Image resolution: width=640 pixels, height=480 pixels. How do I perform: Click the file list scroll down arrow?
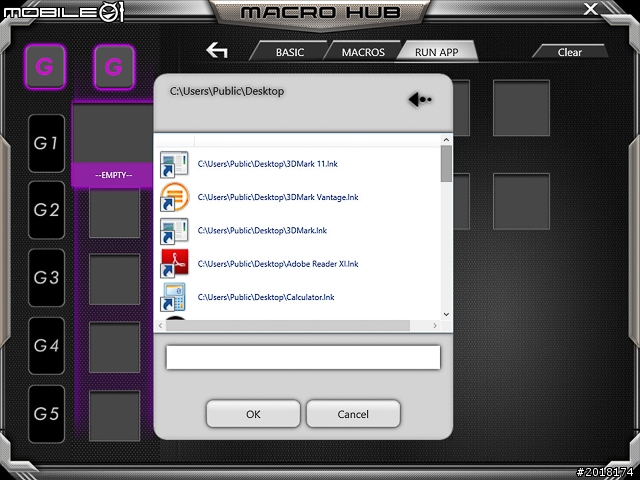(x=446, y=314)
